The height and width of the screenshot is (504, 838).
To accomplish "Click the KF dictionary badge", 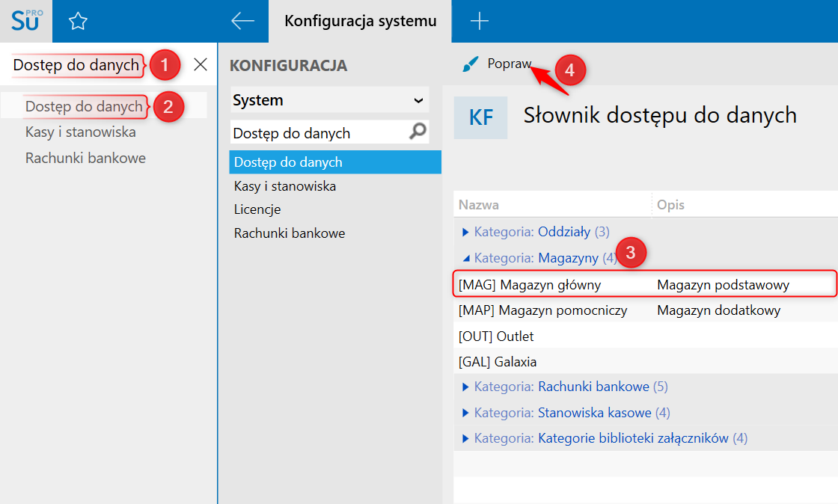I will pyautogui.click(x=480, y=117).
